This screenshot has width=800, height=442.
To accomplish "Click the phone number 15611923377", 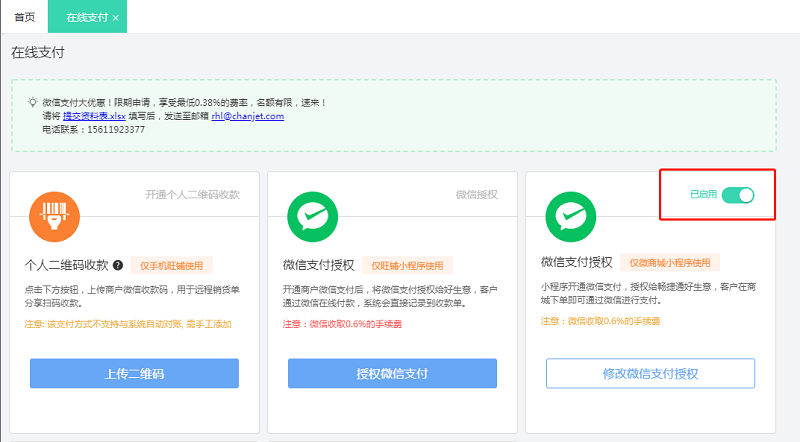I will pos(116,130).
